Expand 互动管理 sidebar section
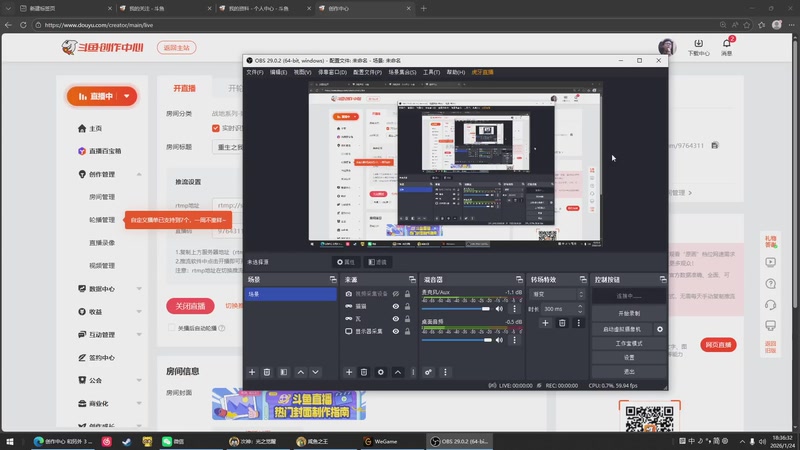The width and height of the screenshot is (800, 450). (139, 335)
